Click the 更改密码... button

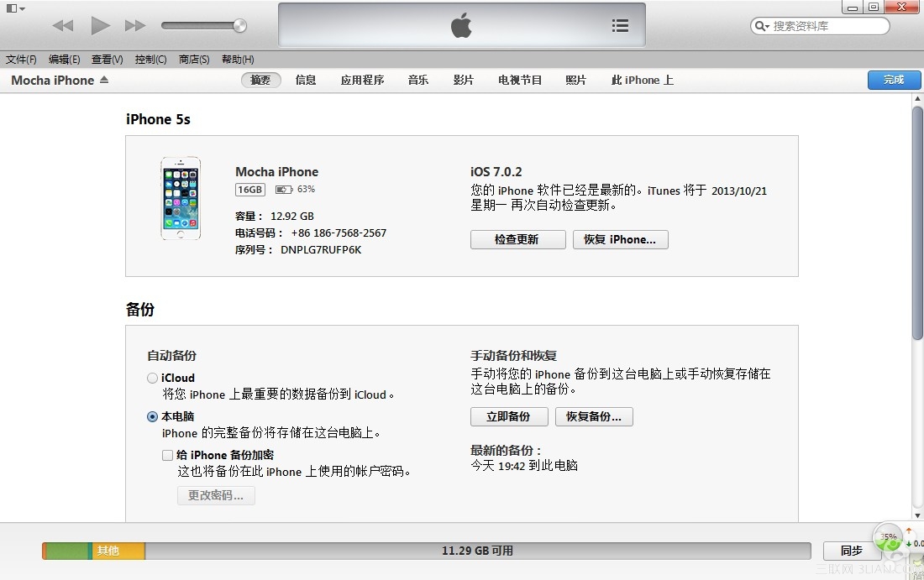click(216, 496)
